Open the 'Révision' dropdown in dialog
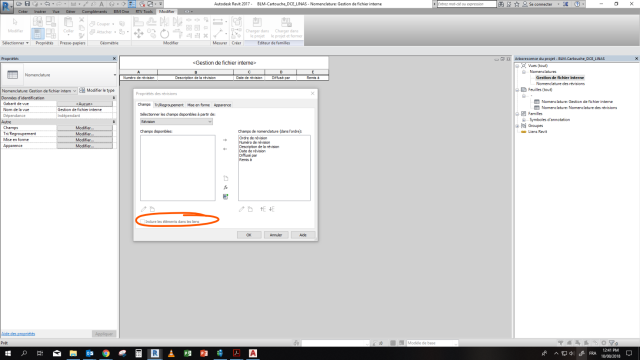 (176, 122)
